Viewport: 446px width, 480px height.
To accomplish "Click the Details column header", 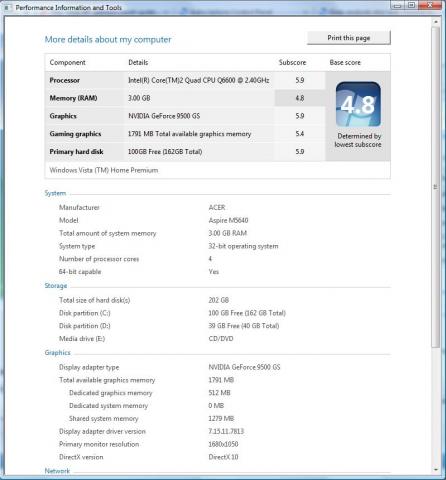I will coord(138,62).
